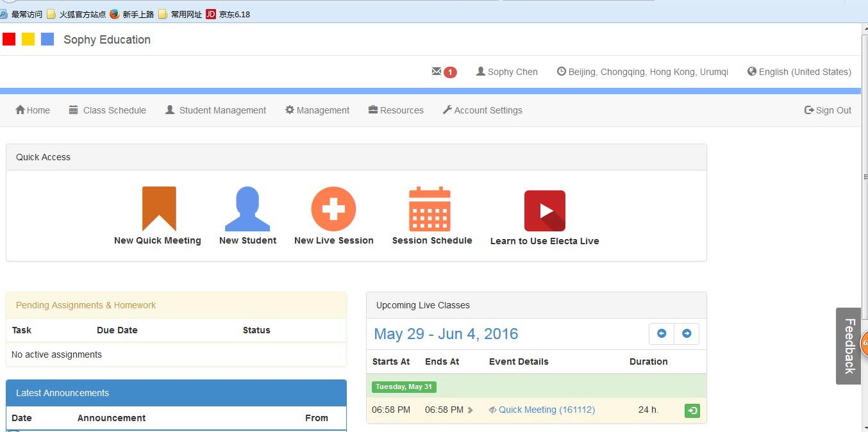Image resolution: width=868 pixels, height=432 pixels.
Task: Click the Sophy Chen user profile
Action: tap(506, 72)
